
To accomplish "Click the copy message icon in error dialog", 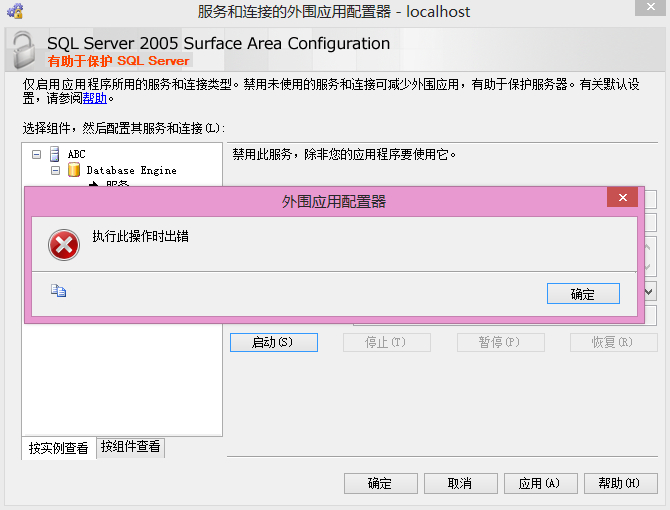I will pos(59,290).
